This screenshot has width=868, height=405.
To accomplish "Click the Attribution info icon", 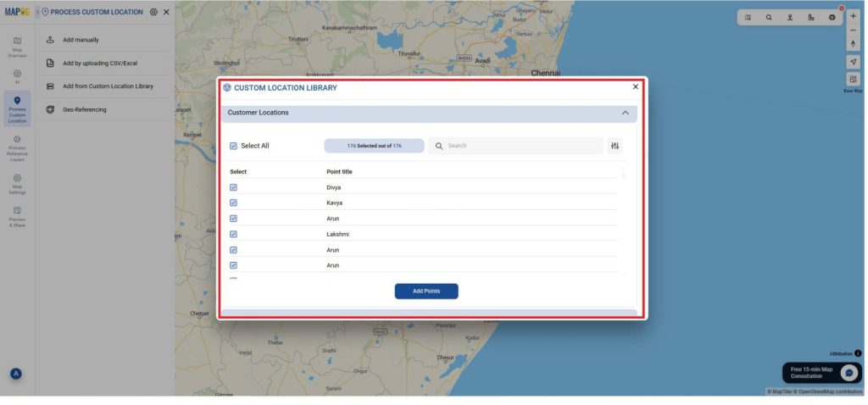I will [858, 353].
